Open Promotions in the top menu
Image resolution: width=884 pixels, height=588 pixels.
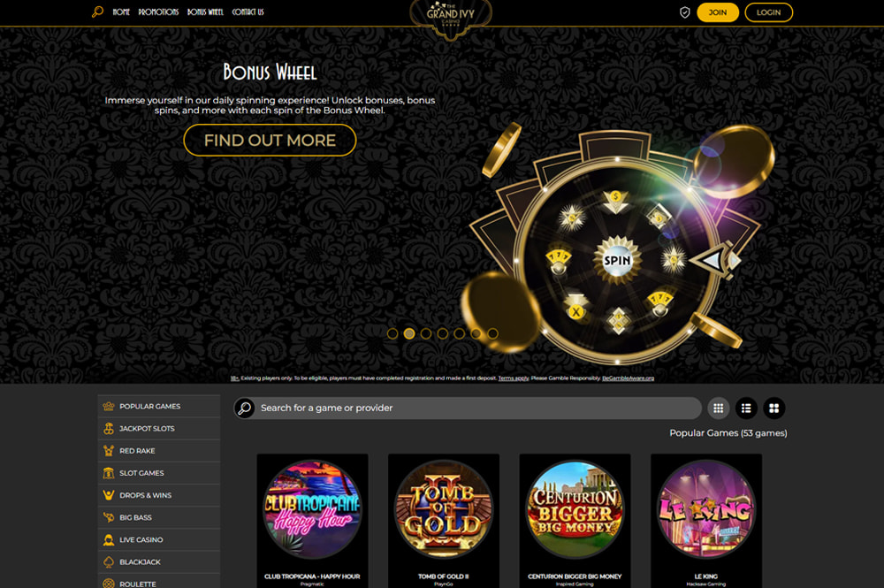point(158,11)
